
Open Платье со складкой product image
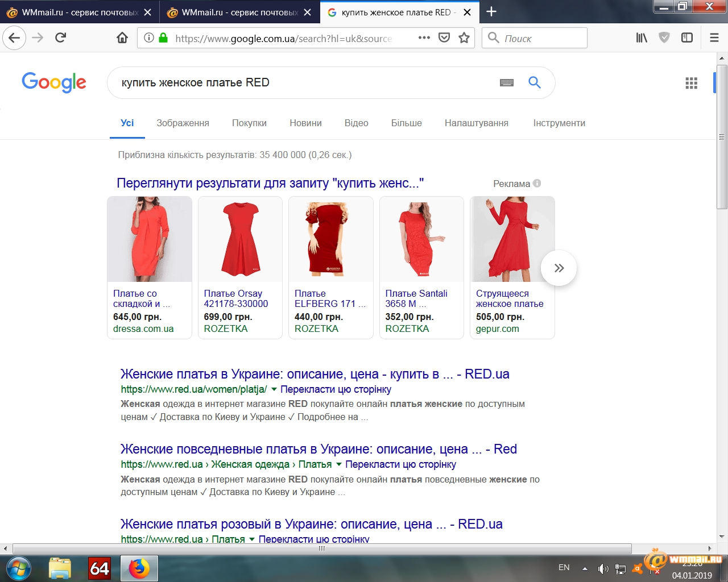tap(150, 239)
